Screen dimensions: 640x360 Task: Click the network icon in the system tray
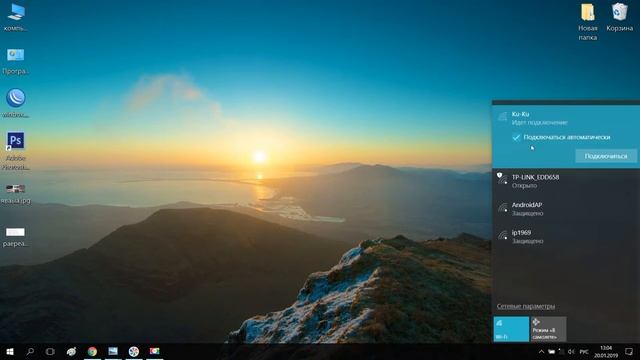coord(561,352)
